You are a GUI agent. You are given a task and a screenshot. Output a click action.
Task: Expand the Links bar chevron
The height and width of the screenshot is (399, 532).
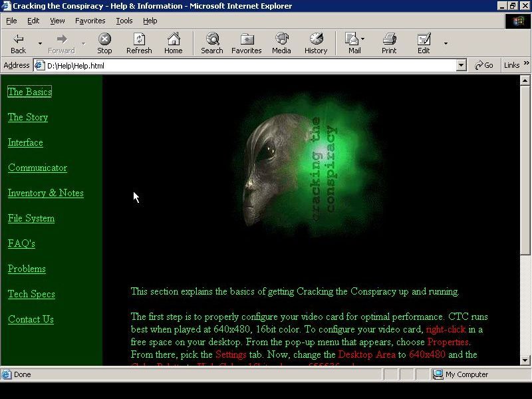pos(525,65)
